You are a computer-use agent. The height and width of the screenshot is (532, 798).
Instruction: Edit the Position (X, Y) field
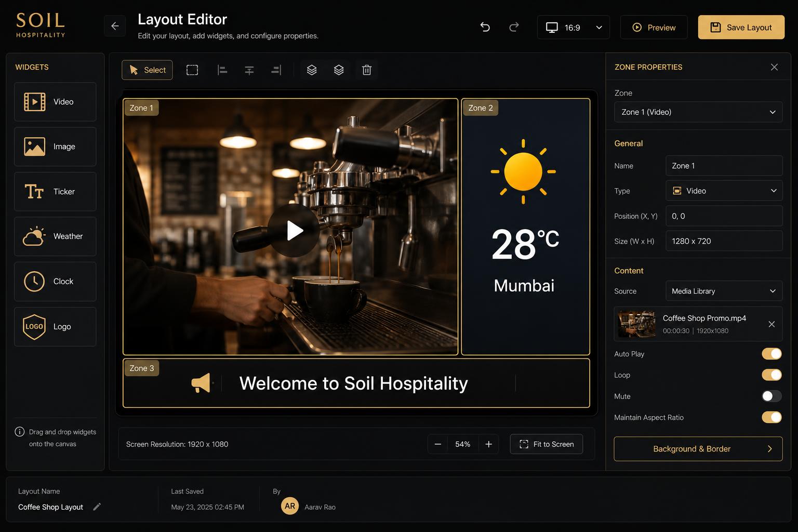[724, 216]
